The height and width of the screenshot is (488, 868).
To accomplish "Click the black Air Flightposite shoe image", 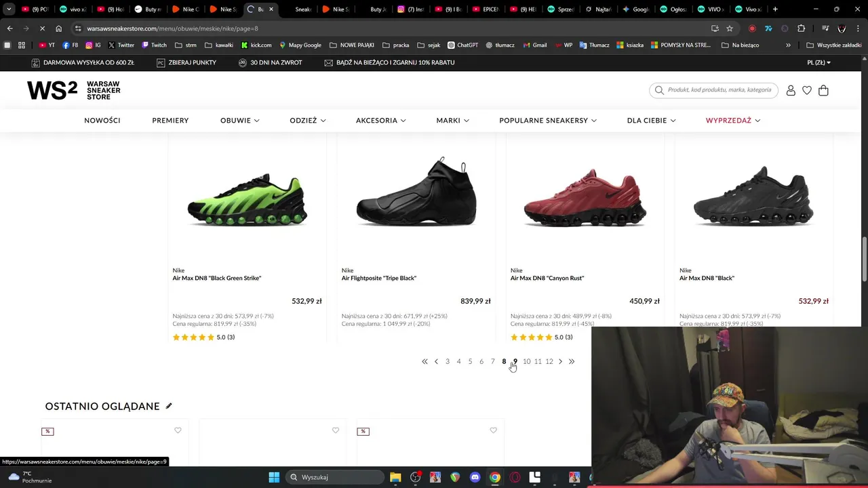I will [416, 192].
